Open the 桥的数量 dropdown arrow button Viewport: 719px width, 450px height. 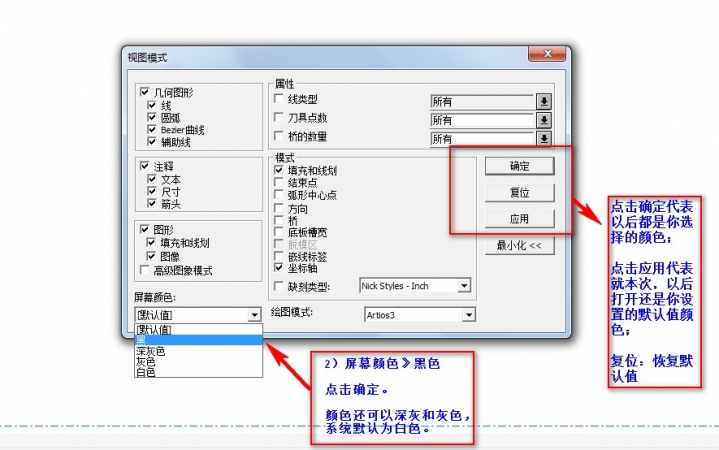pyautogui.click(x=544, y=138)
